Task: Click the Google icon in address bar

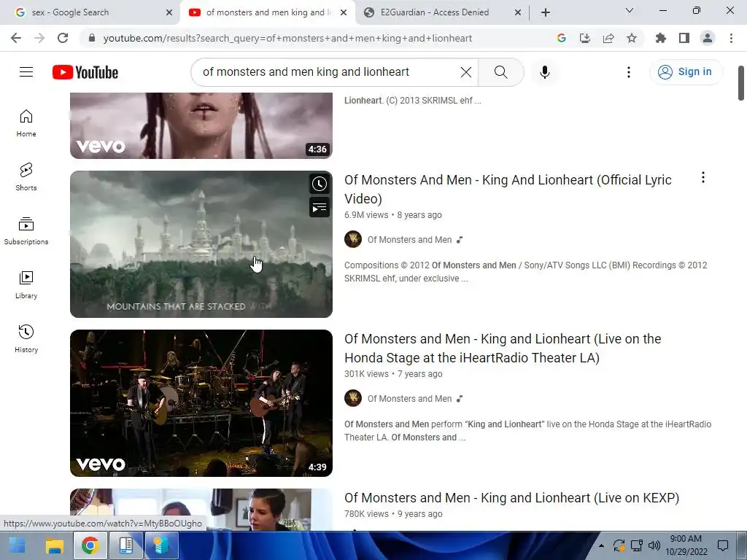Action: 561,38
